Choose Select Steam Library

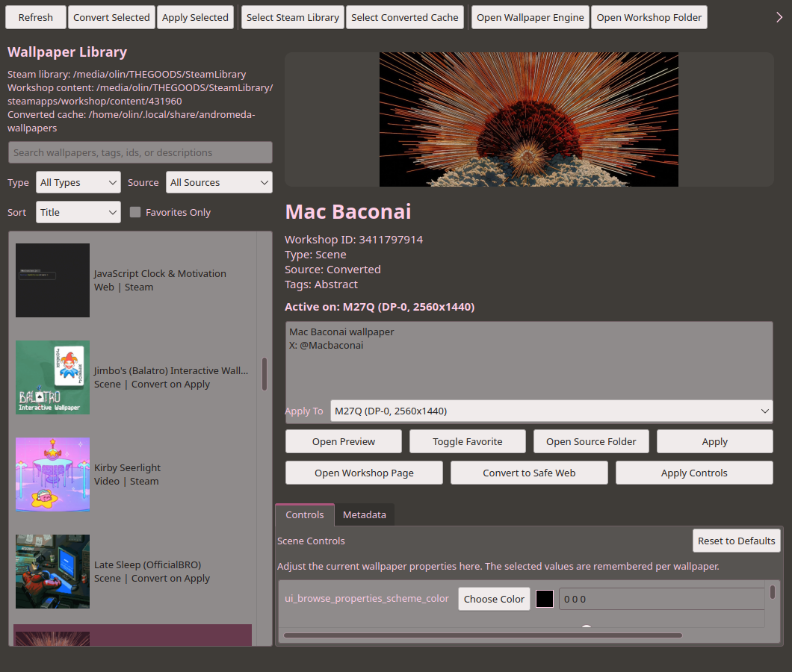(292, 17)
